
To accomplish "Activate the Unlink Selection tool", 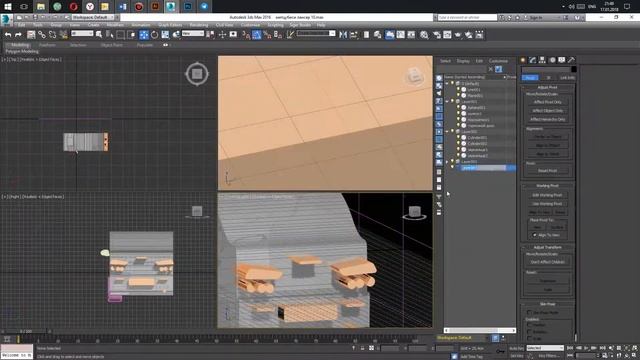I will coord(52,35).
